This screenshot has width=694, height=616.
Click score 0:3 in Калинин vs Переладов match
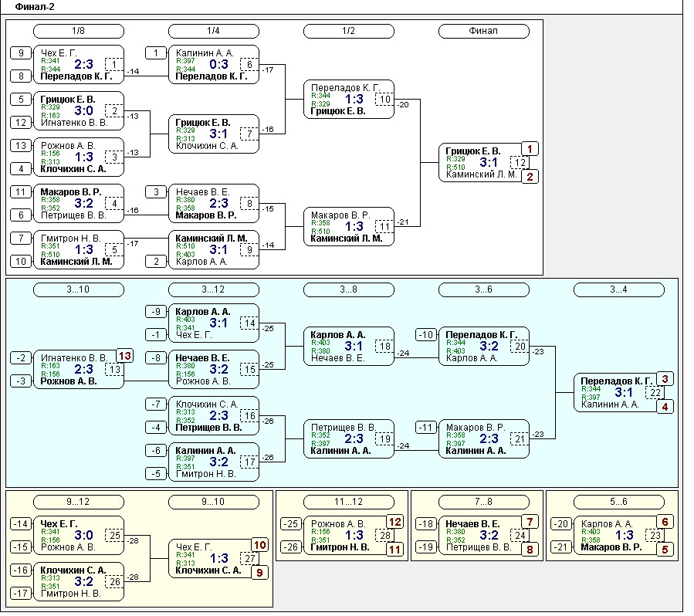[x=218, y=65]
